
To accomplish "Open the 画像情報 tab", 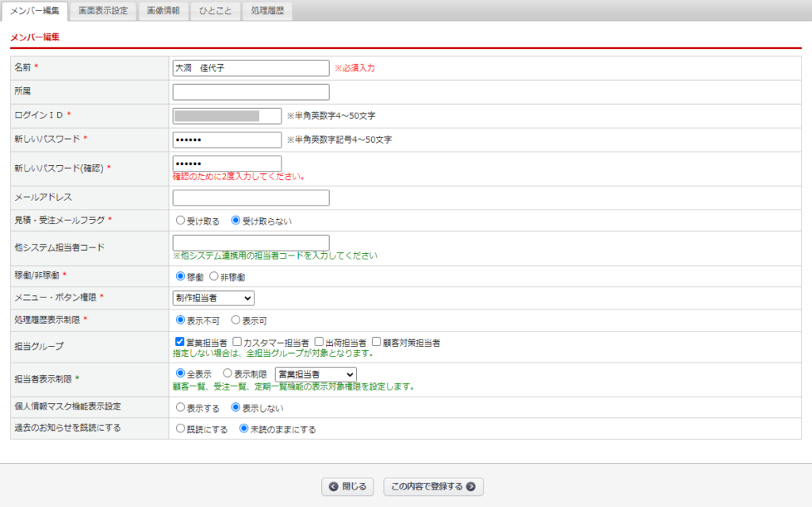I will 163,11.
